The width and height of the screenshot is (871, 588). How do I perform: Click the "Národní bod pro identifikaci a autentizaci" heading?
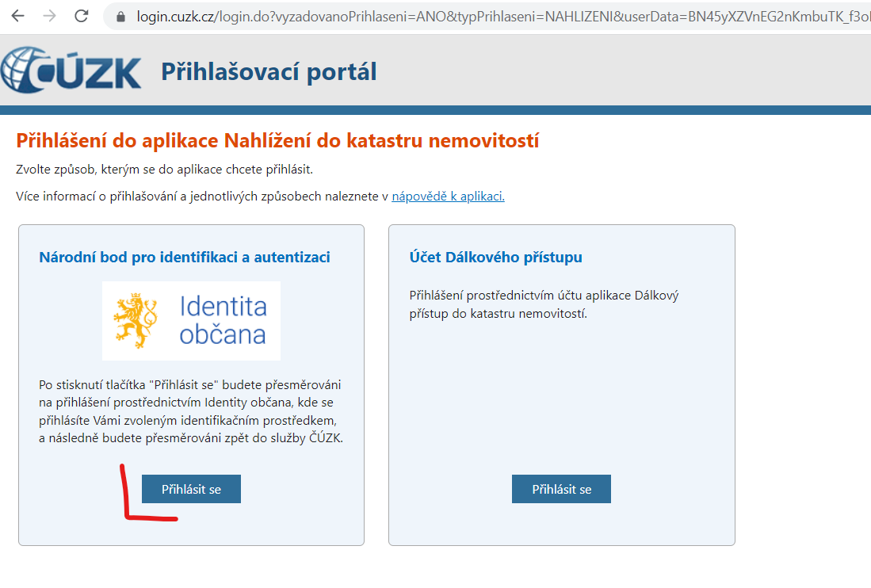click(185, 257)
